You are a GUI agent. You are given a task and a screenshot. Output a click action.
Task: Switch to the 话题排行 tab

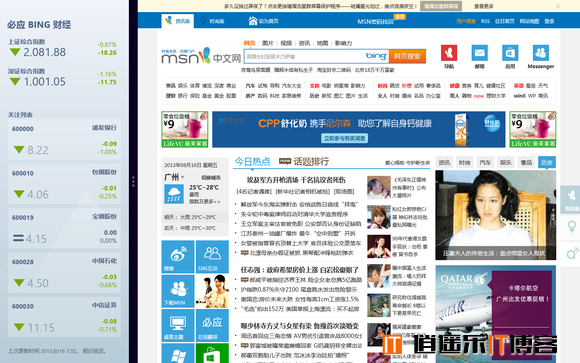311,161
